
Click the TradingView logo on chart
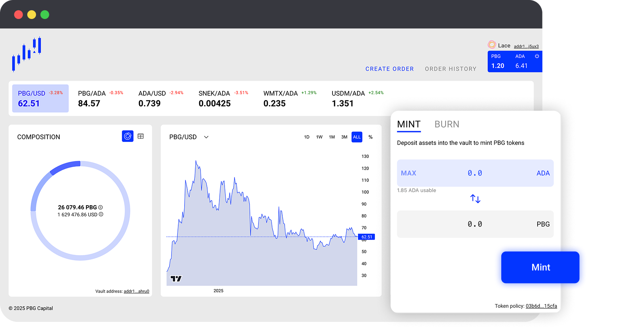176,279
